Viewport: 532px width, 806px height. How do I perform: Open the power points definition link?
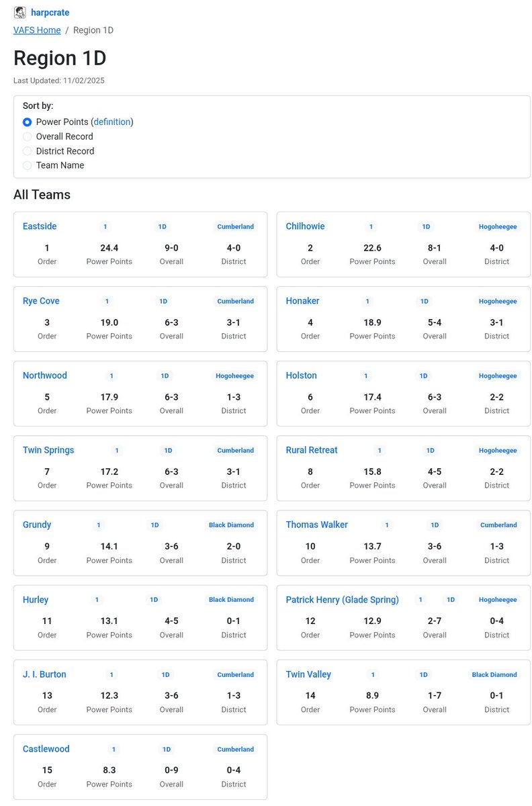pyautogui.click(x=112, y=122)
